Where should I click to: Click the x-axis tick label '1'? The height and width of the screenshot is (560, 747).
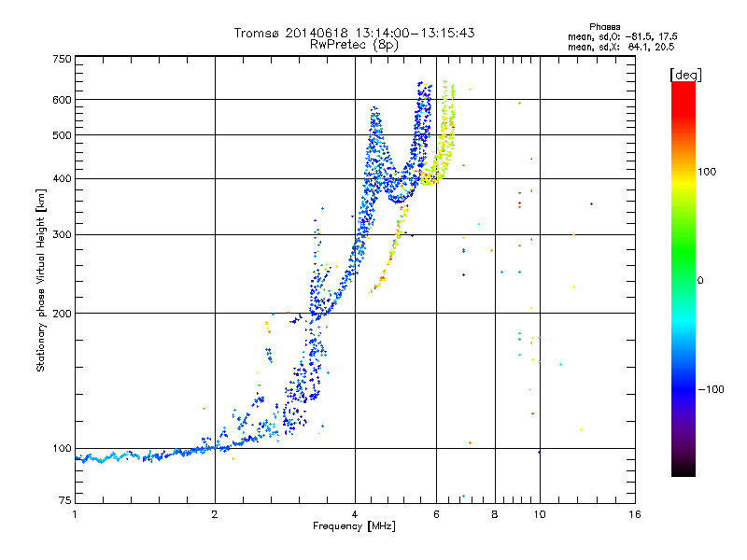pos(75,514)
